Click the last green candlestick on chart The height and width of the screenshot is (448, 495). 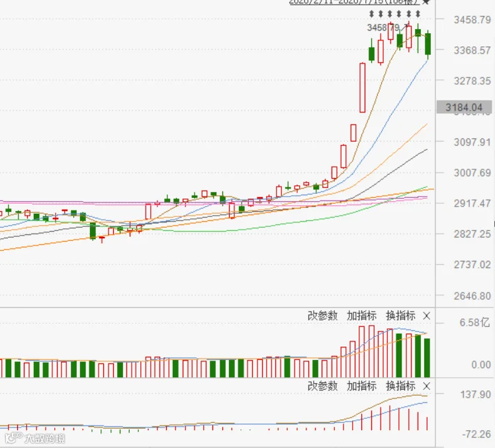pos(427,44)
